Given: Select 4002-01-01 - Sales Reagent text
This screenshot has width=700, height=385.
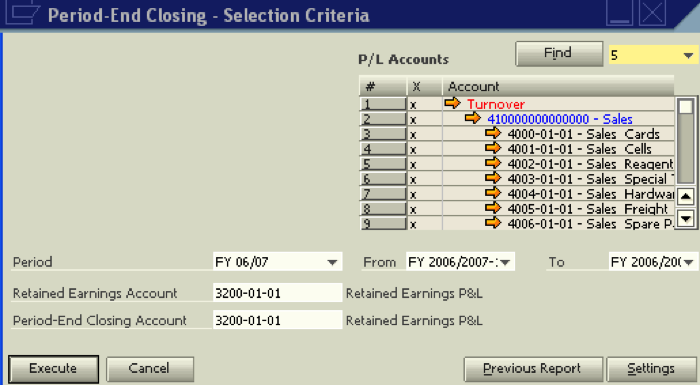Looking at the screenshot, I should (x=590, y=164).
